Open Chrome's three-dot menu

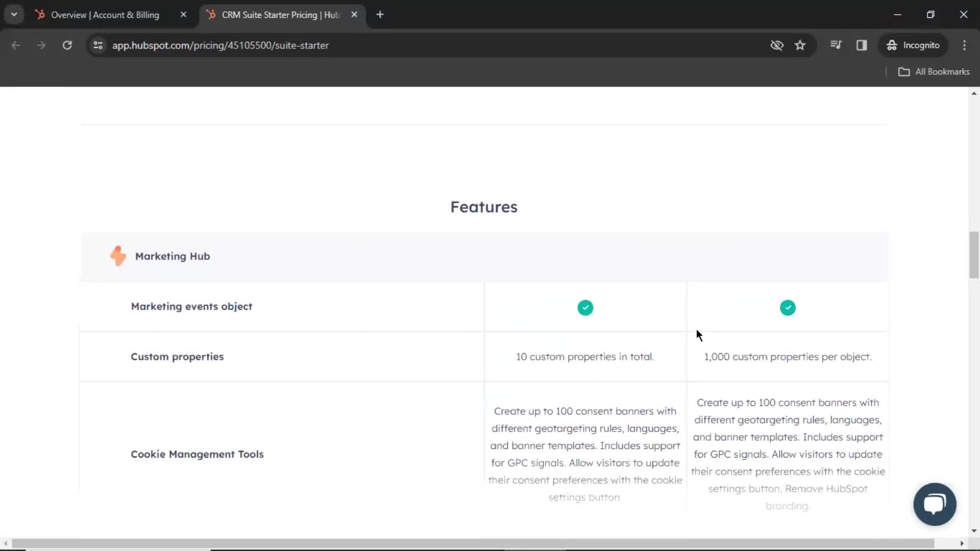point(964,45)
